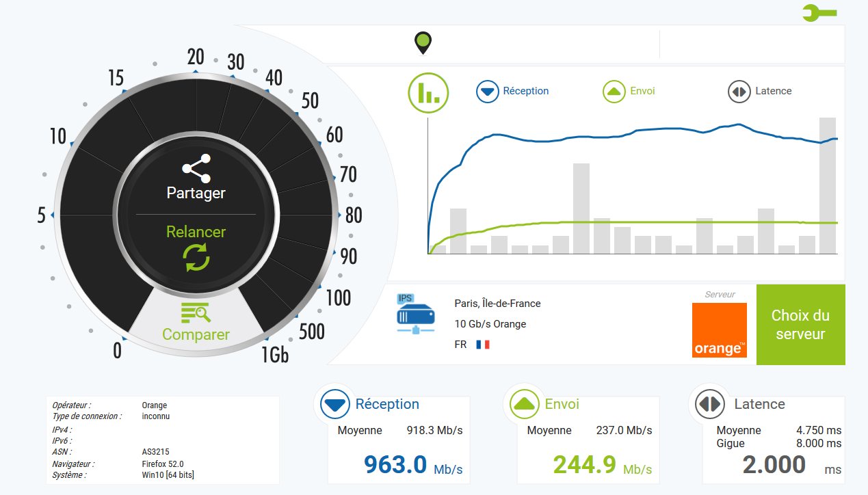
Task: Toggle the Envoi series in the graph legend
Action: coord(629,91)
